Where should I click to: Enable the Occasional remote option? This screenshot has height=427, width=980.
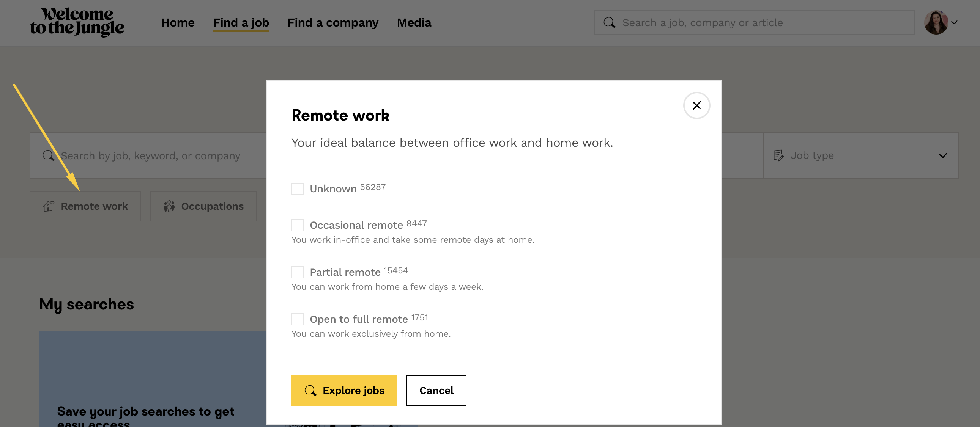tap(298, 225)
